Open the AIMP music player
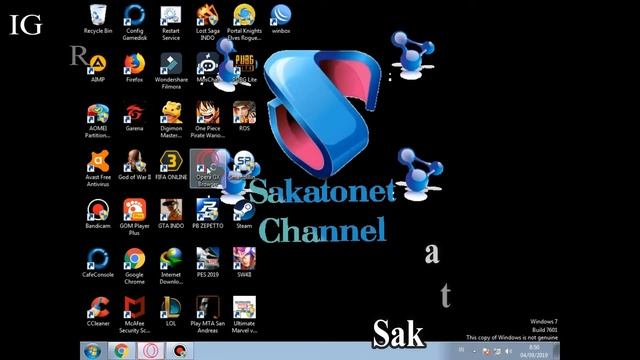This screenshot has width=640, height=360. [98, 68]
